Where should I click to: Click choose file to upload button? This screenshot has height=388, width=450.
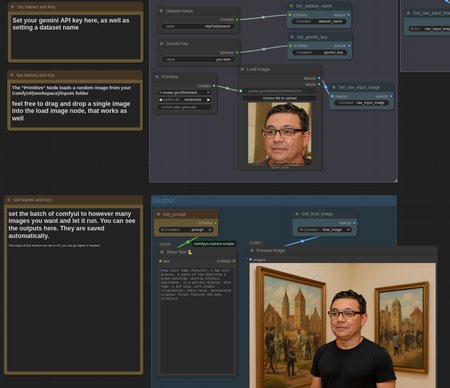(279, 98)
